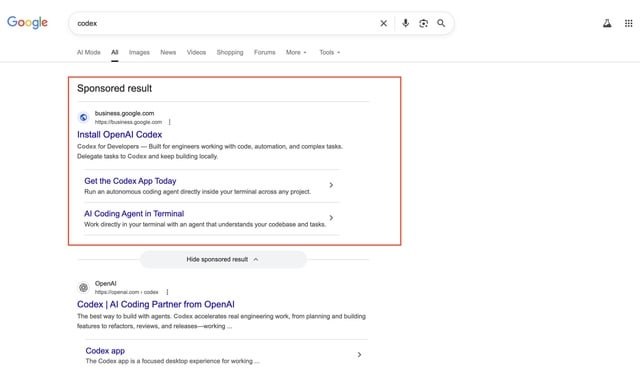The height and width of the screenshot is (371, 640).
Task: Open the Install OpenAI Codex ad link
Action: (x=120, y=134)
